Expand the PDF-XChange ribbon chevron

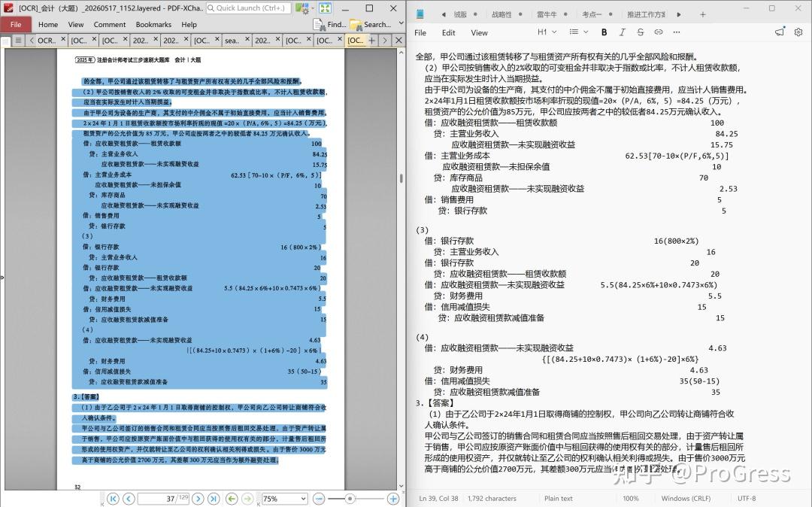point(401,24)
